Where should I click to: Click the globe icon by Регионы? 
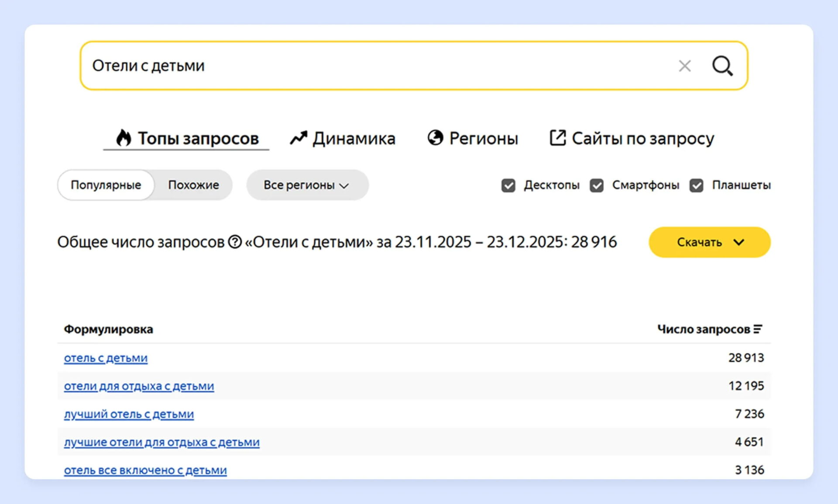pos(435,138)
